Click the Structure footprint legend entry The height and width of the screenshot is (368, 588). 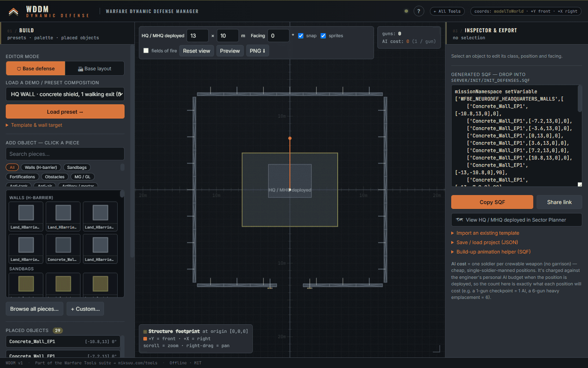196,331
